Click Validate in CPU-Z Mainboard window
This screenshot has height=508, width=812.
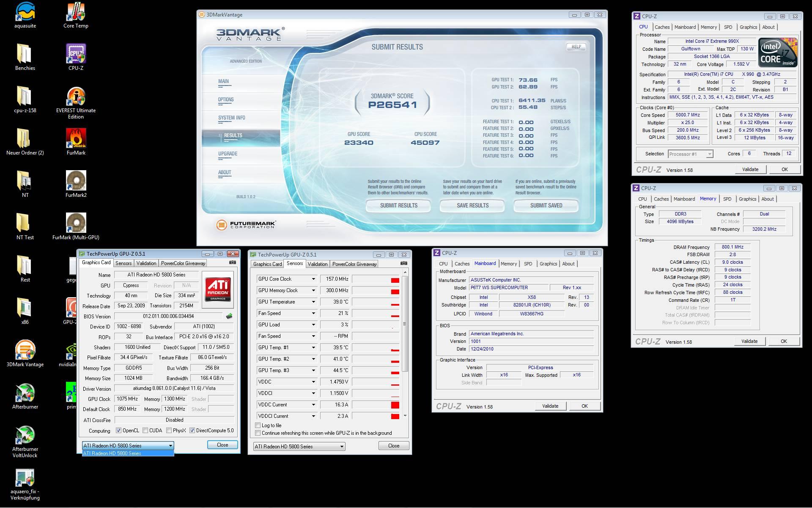click(550, 406)
